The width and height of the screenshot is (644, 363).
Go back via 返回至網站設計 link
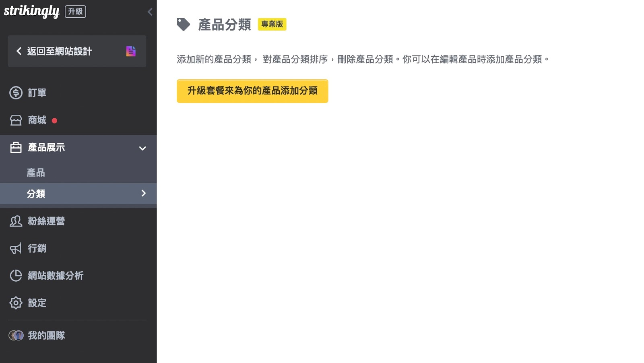(59, 51)
